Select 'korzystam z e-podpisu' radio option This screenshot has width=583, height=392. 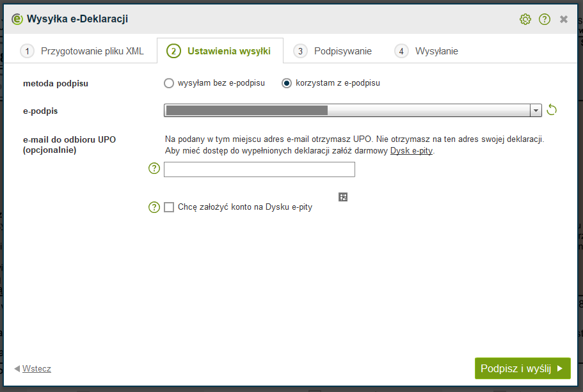(287, 83)
